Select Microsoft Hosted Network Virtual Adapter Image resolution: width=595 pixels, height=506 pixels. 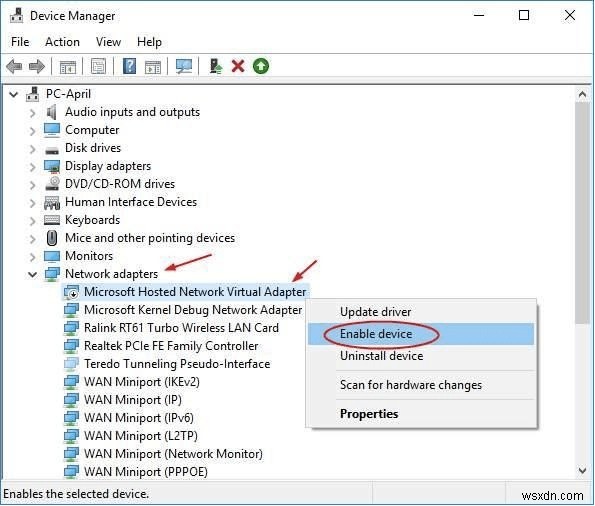[195, 292]
